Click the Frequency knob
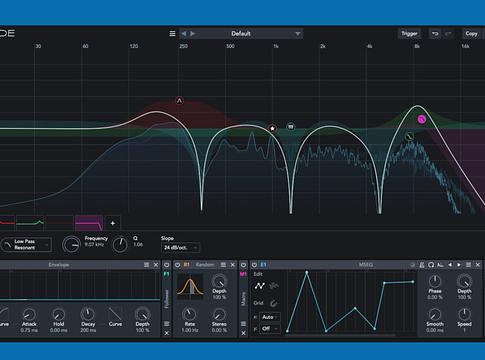Viewport: 485px width, 360px height. tap(71, 245)
